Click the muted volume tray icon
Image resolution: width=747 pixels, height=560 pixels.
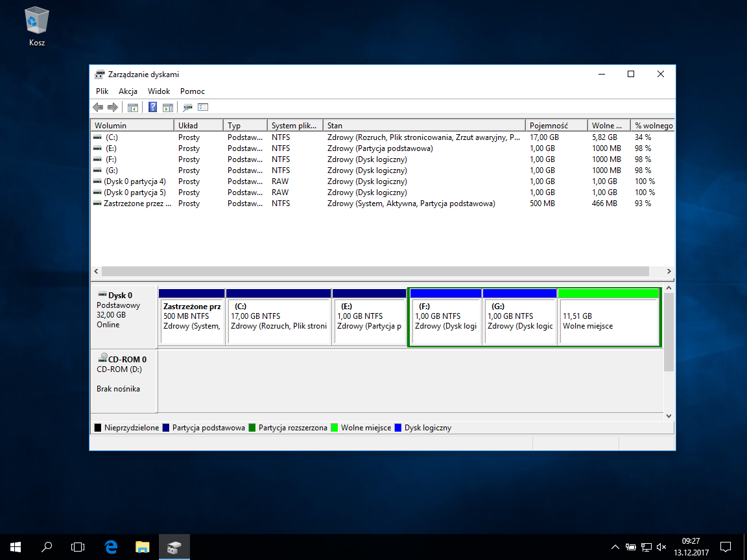pyautogui.click(x=661, y=547)
